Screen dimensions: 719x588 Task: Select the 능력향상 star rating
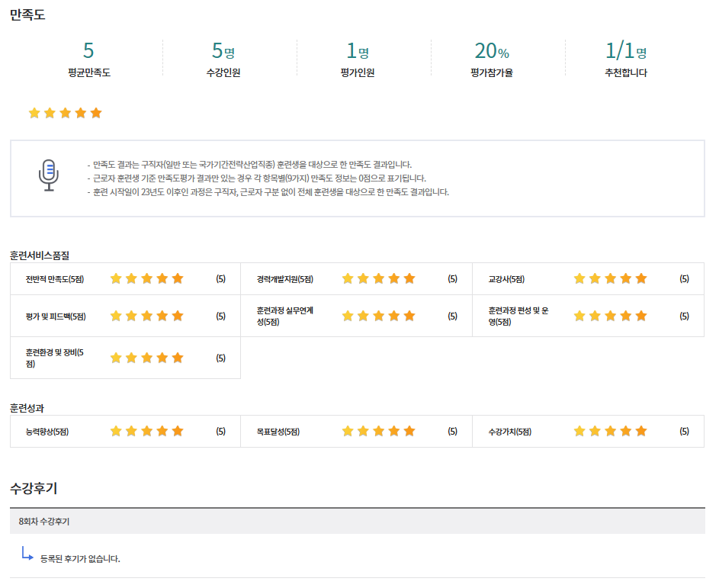point(147,431)
